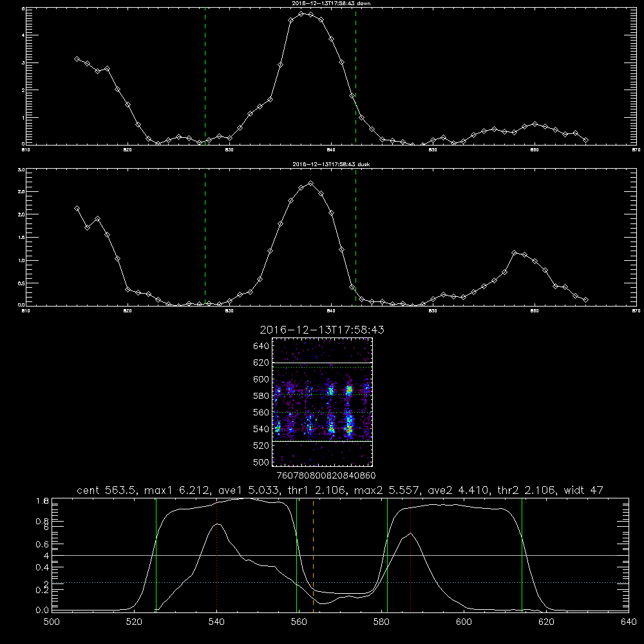Click green solid line near 525 in bottom plot

tap(156, 556)
